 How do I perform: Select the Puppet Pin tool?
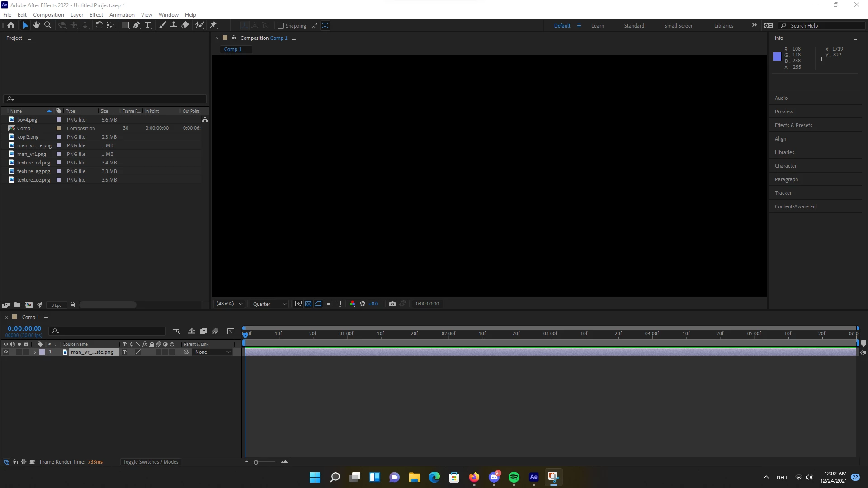pyautogui.click(x=213, y=25)
